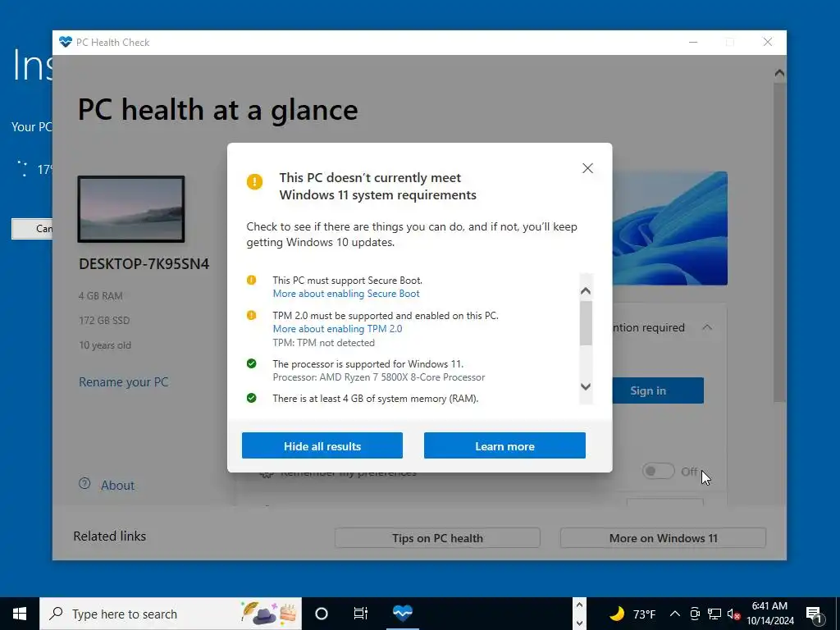Screen dimensions: 840x630
Task: Click the green check beside processor supported
Action: [251, 363]
